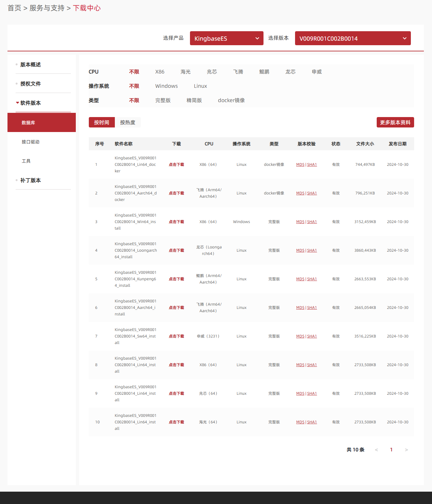The height and width of the screenshot is (504, 432).
Task: Go to the next page arrow
Action: (x=406, y=450)
